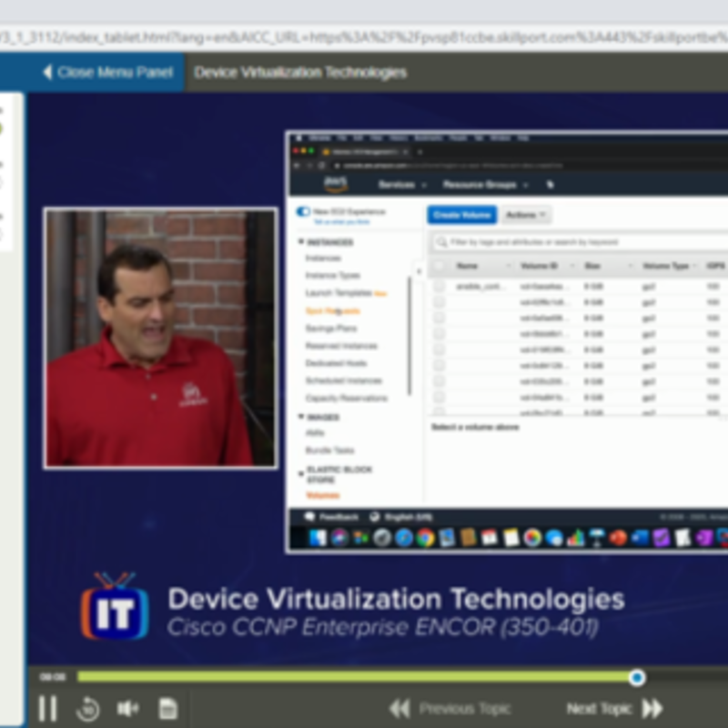
Task: Rewind the video ten seconds
Action: click(x=87, y=709)
